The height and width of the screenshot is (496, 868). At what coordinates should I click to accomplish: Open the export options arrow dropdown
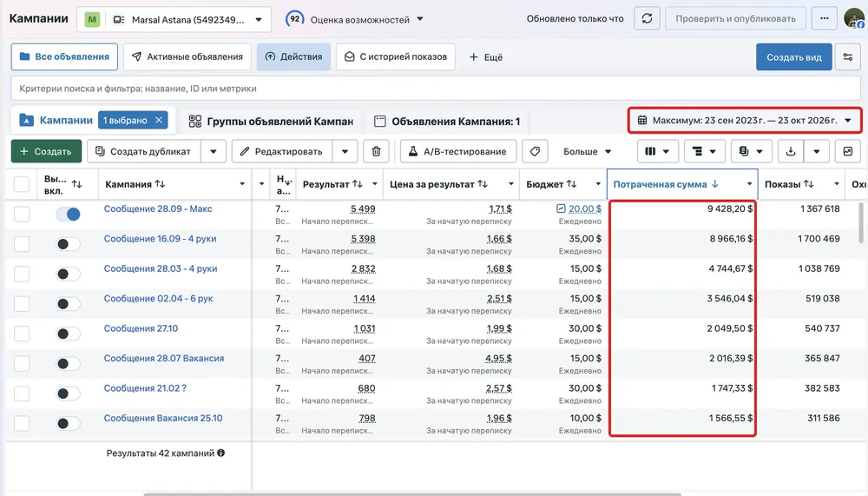817,151
